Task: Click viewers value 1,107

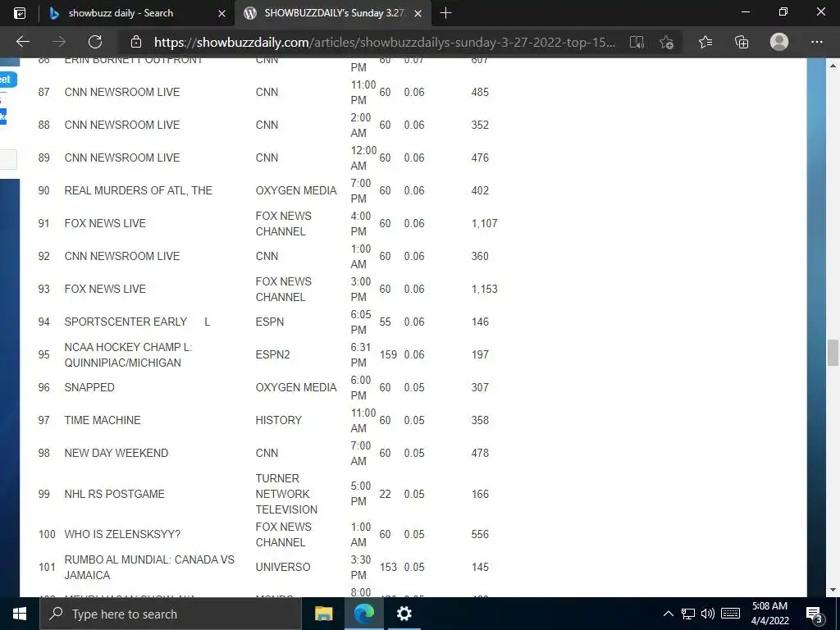Action: point(485,223)
